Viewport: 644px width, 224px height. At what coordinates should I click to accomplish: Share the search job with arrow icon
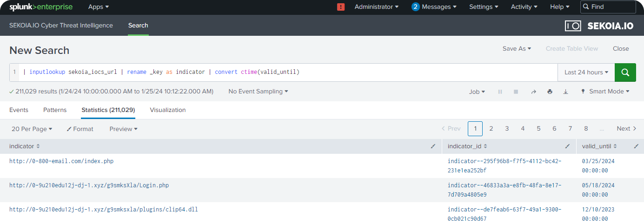tap(533, 92)
